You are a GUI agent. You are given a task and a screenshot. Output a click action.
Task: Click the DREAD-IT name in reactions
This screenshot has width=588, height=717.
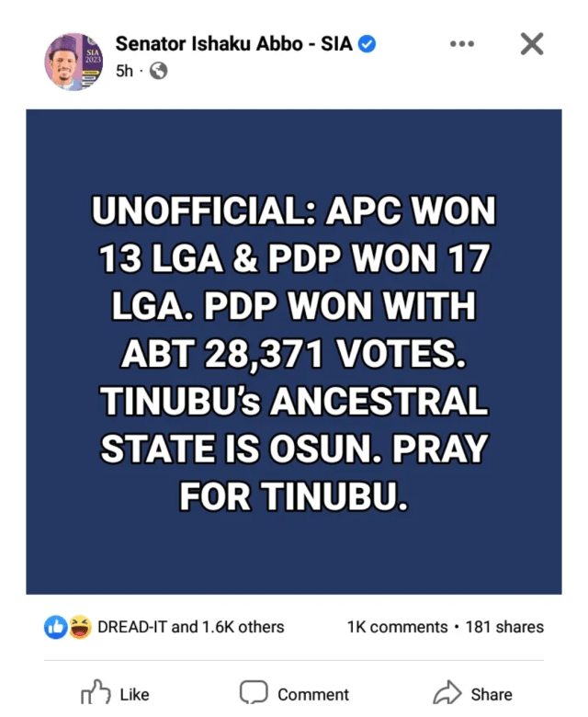pos(132,627)
